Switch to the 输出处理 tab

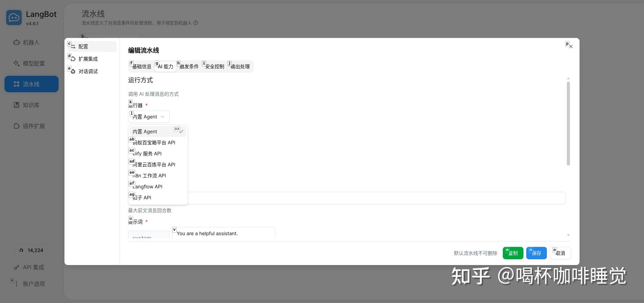coord(240,66)
